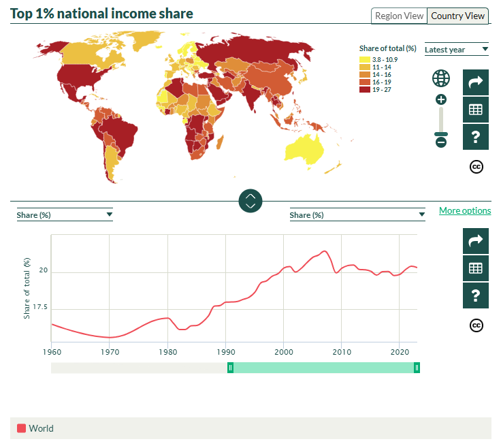The width and height of the screenshot is (501, 448).
Task: Click the 11 - 14 legend swatch
Action: [x=365, y=67]
